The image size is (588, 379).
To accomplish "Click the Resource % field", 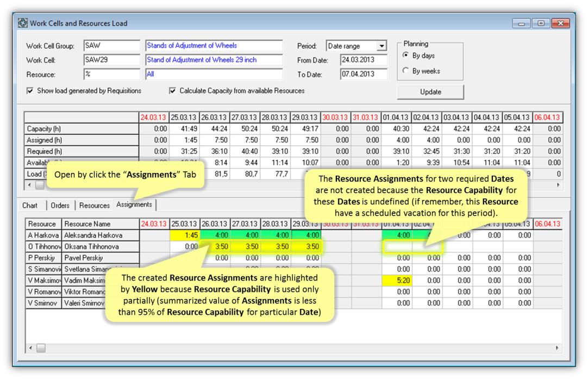I will pos(112,74).
